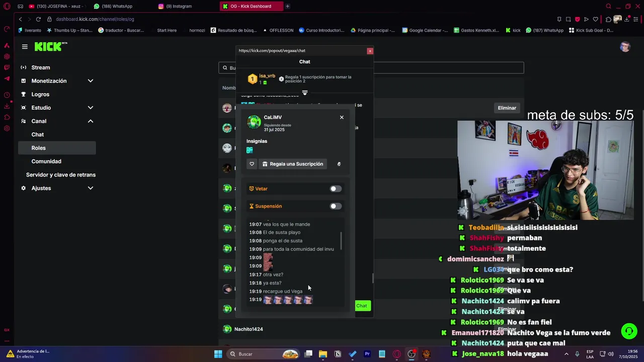Click taskbar Buscar search box
This screenshot has width=644, height=362.
click(263, 354)
